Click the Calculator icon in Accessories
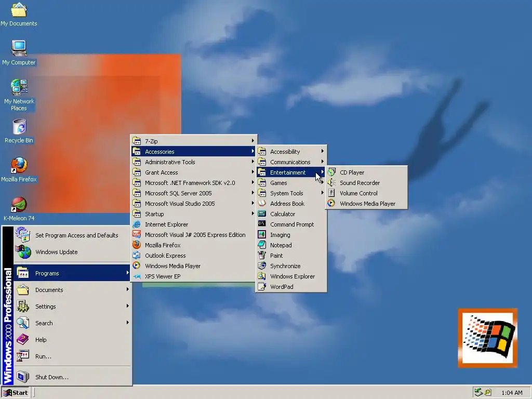Image resolution: width=532 pixels, height=399 pixels. pos(262,214)
